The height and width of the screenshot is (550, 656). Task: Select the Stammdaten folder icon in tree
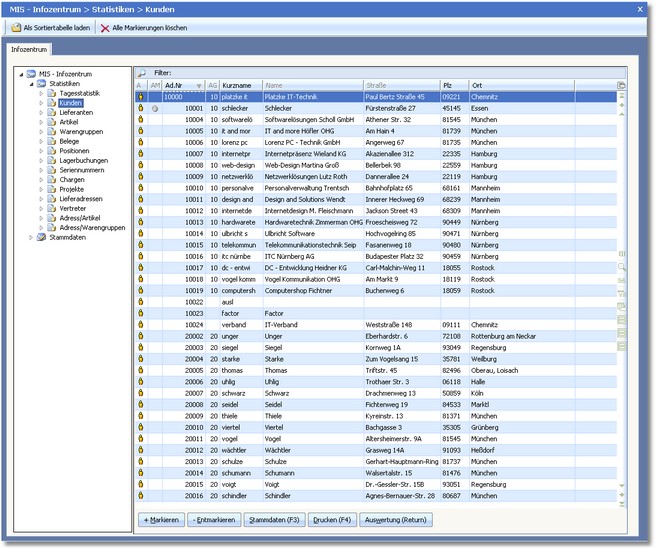point(41,237)
